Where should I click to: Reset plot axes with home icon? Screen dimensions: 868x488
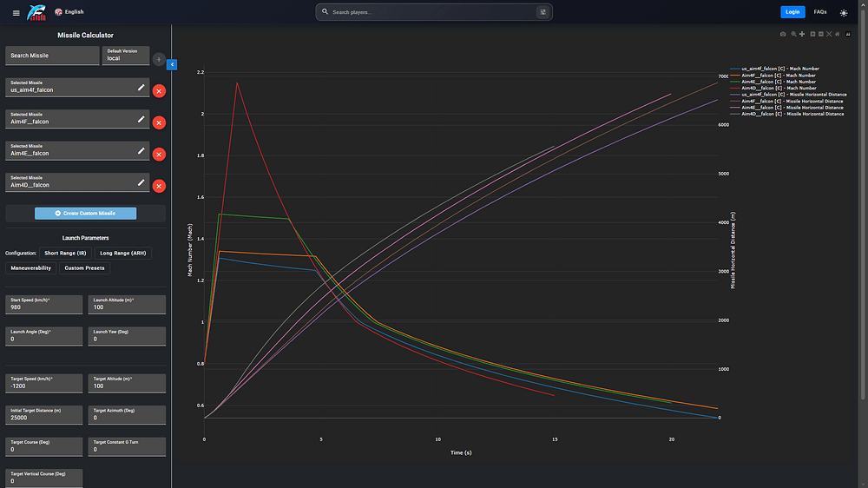(837, 34)
